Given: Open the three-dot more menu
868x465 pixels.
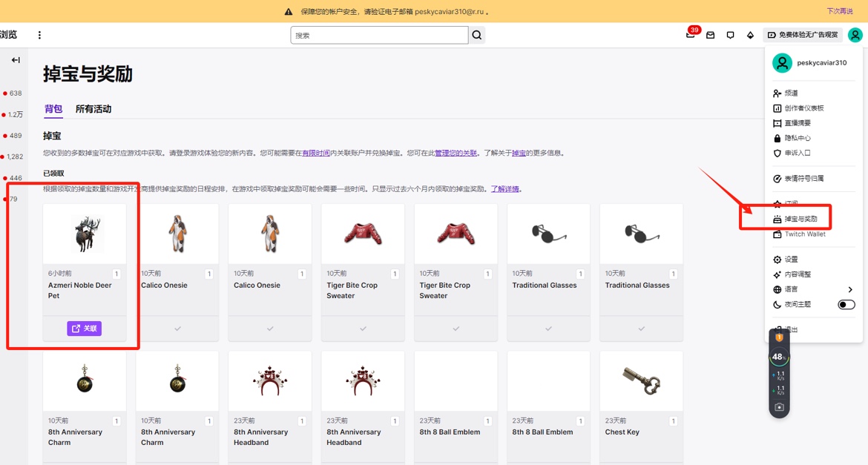Looking at the screenshot, I should (x=39, y=35).
